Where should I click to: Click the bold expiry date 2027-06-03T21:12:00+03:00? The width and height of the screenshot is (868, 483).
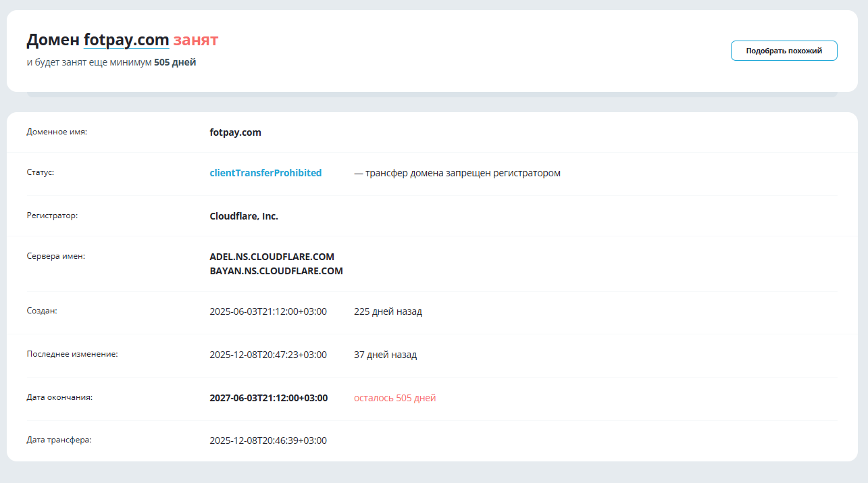tap(269, 398)
